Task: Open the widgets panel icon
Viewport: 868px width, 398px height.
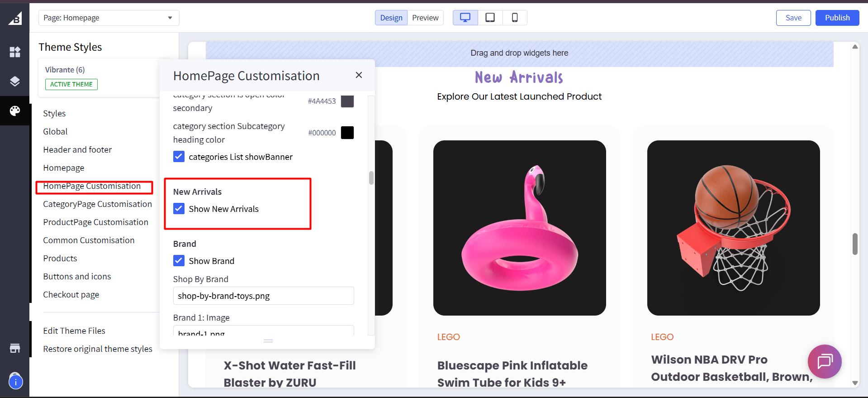Action: 15,52
